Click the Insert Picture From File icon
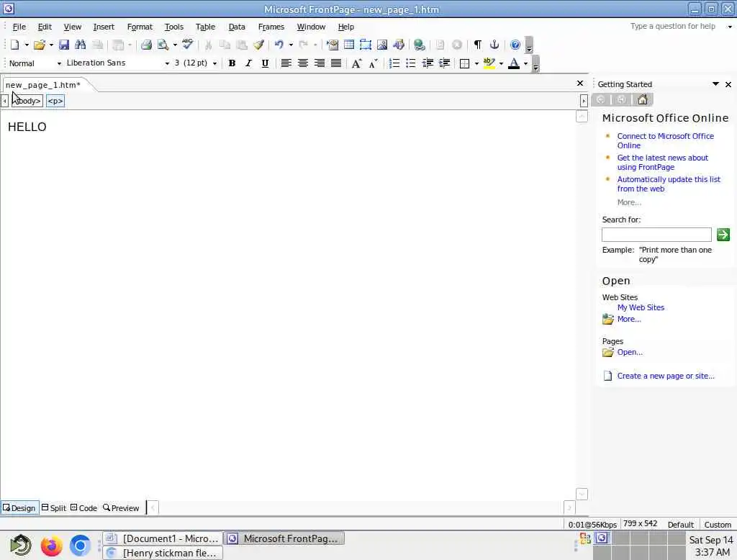The height and width of the screenshot is (560, 737). pos(382,45)
